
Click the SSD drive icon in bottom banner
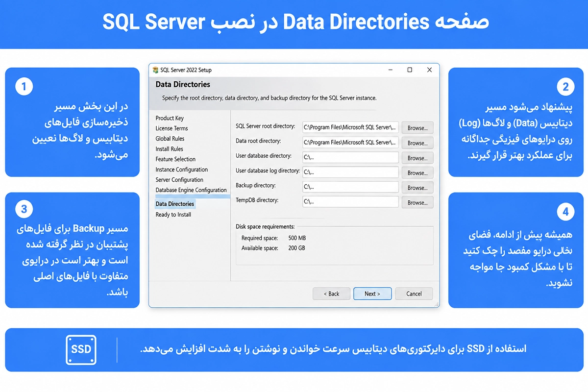point(81,350)
